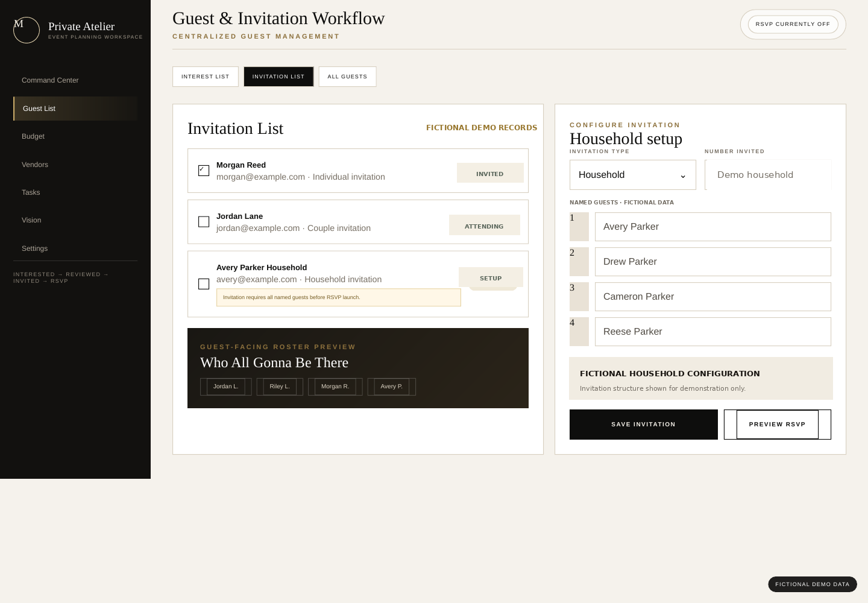Check the Jordan Lane checkbox
Viewport: 868px width, 603px height.
[x=204, y=222]
